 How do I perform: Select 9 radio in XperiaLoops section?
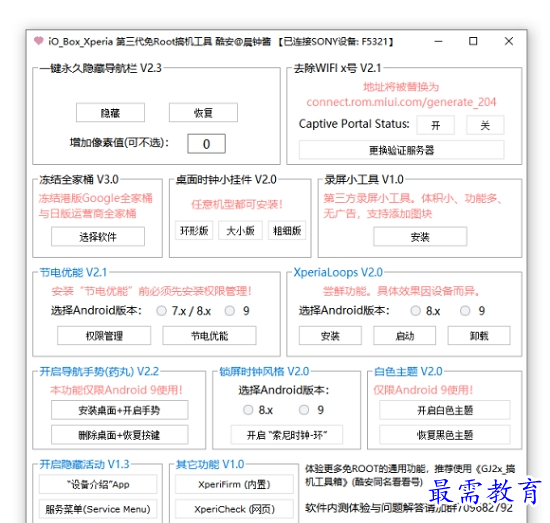pos(465,311)
